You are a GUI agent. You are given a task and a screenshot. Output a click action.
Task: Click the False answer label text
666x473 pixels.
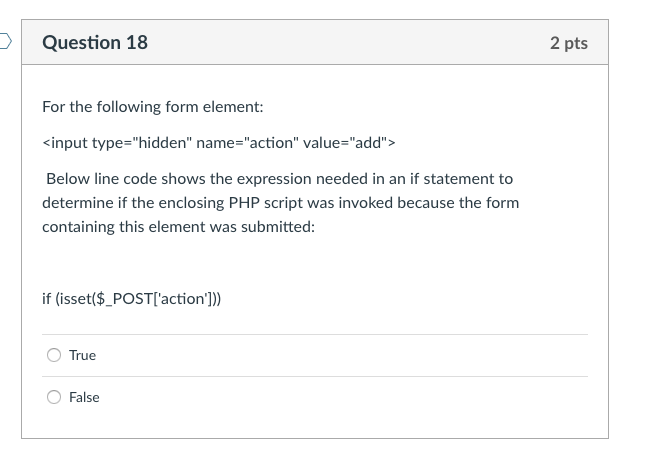(x=84, y=397)
